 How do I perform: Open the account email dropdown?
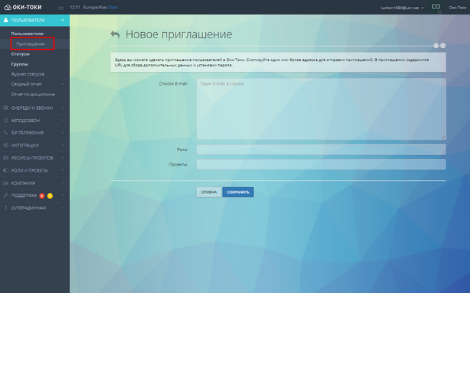pyautogui.click(x=402, y=7)
